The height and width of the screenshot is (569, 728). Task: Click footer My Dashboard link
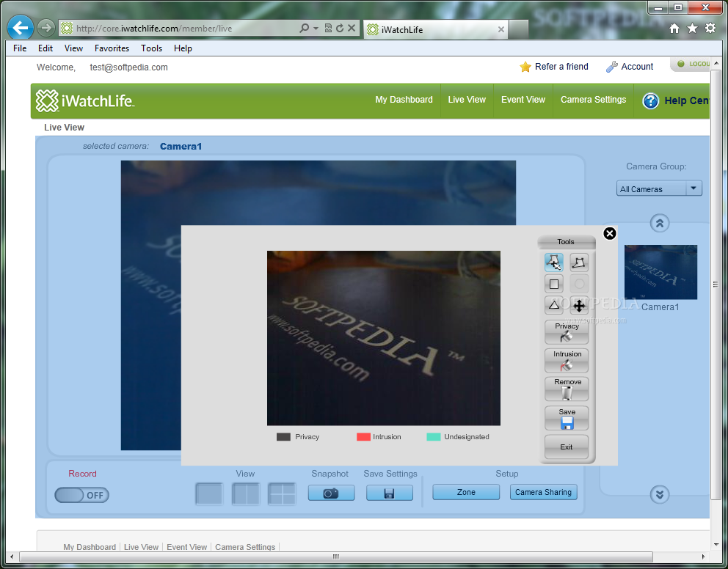tap(90, 547)
